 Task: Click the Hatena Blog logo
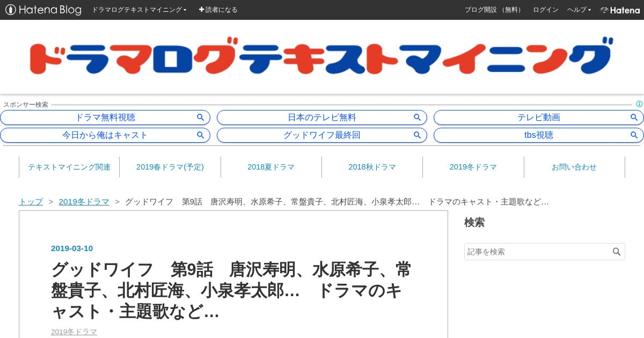43,10
